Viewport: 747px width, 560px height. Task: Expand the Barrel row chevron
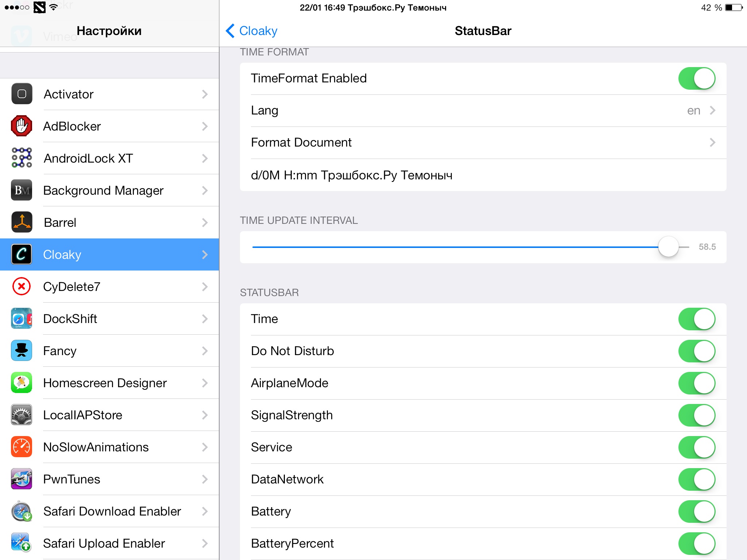205,222
